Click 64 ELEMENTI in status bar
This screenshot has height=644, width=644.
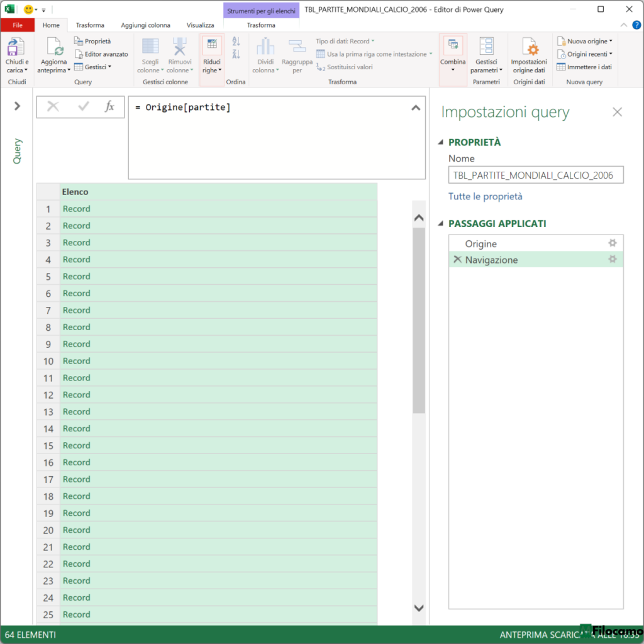[30, 635]
